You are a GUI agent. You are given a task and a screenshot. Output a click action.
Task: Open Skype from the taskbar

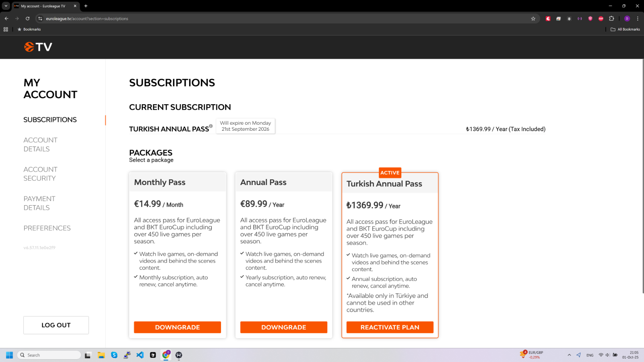114,355
